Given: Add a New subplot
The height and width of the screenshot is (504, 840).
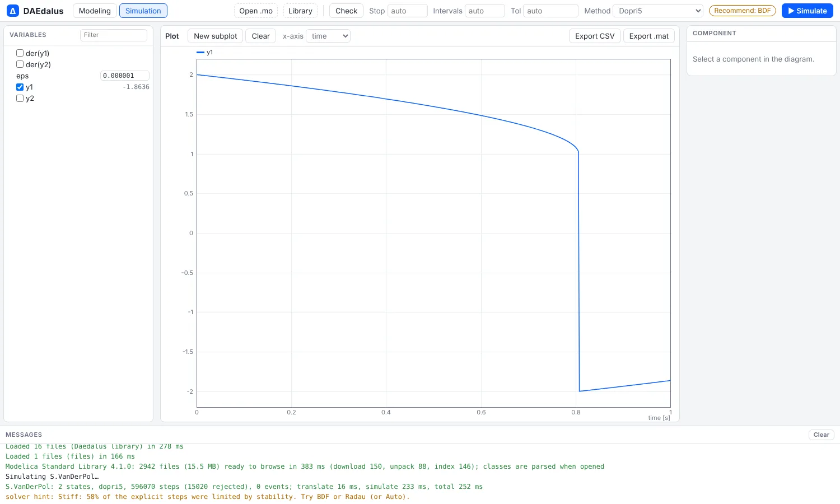Looking at the screenshot, I should [x=216, y=36].
